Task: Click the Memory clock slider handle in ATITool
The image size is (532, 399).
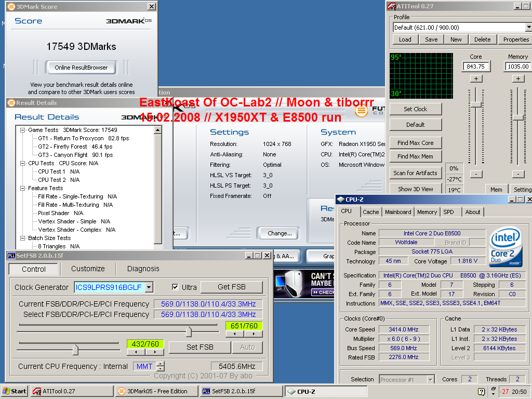Action: 518,117
